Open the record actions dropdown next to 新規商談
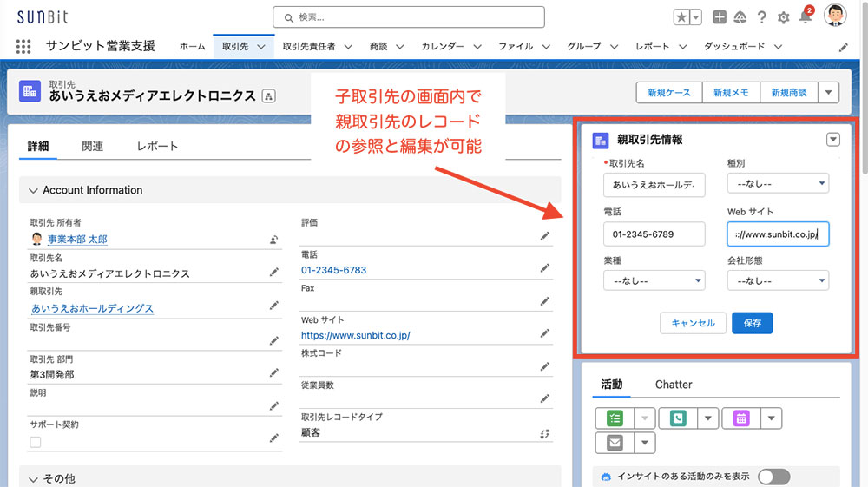The height and width of the screenshot is (487, 868). (829, 92)
